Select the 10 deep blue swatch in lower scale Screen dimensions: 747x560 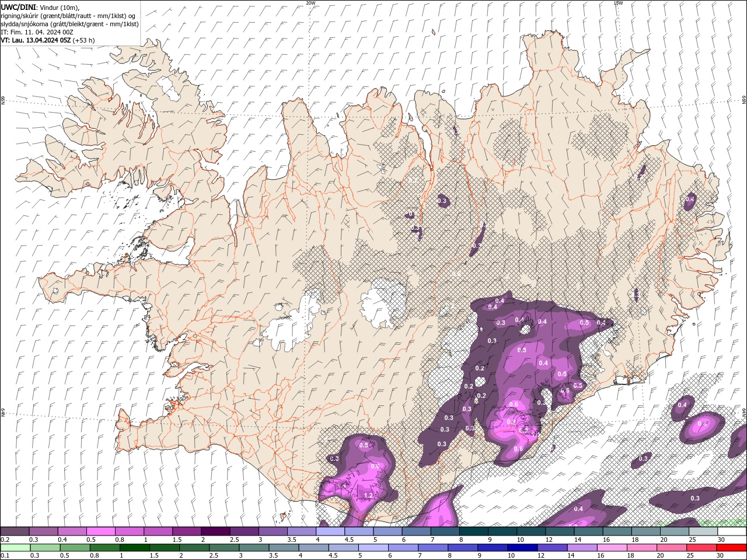pos(522,548)
